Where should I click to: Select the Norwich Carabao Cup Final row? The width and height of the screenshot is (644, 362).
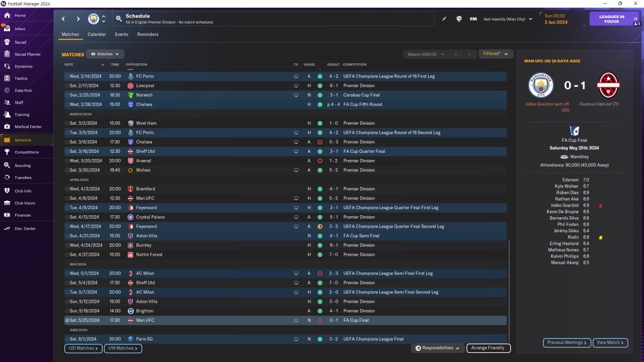[285, 95]
